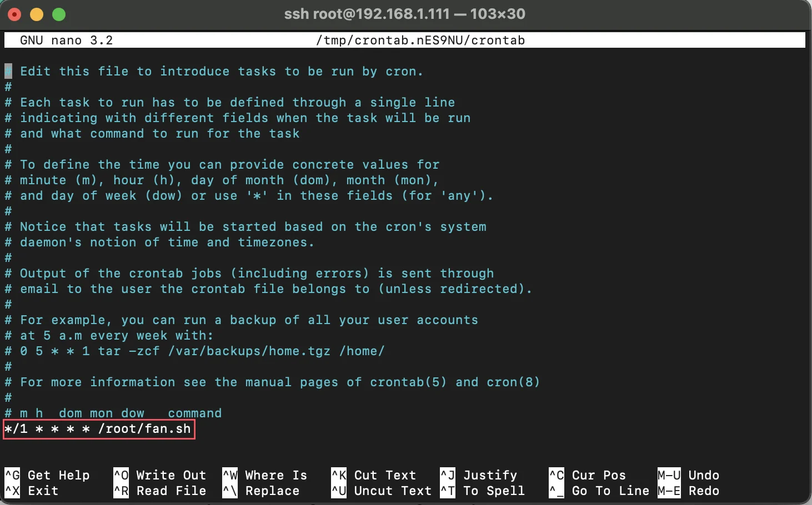This screenshot has width=812, height=505.
Task: Click the ^J Justify shortcut
Action: (x=479, y=476)
